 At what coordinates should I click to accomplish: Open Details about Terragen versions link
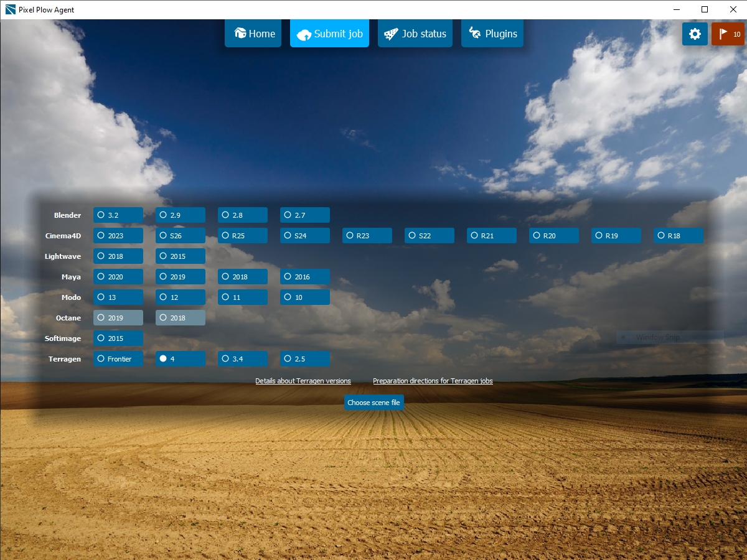303,381
